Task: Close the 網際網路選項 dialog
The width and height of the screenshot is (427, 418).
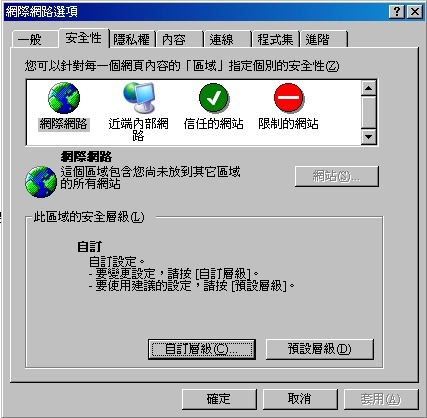Action: coord(415,12)
